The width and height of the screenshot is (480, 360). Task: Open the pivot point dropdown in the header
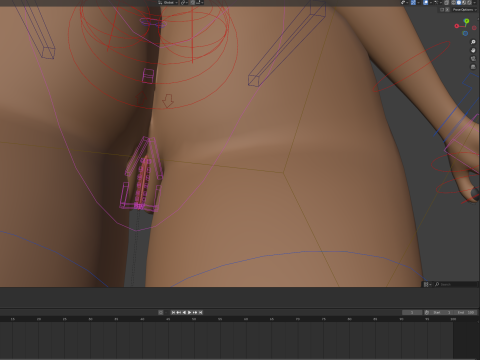coord(184,2)
